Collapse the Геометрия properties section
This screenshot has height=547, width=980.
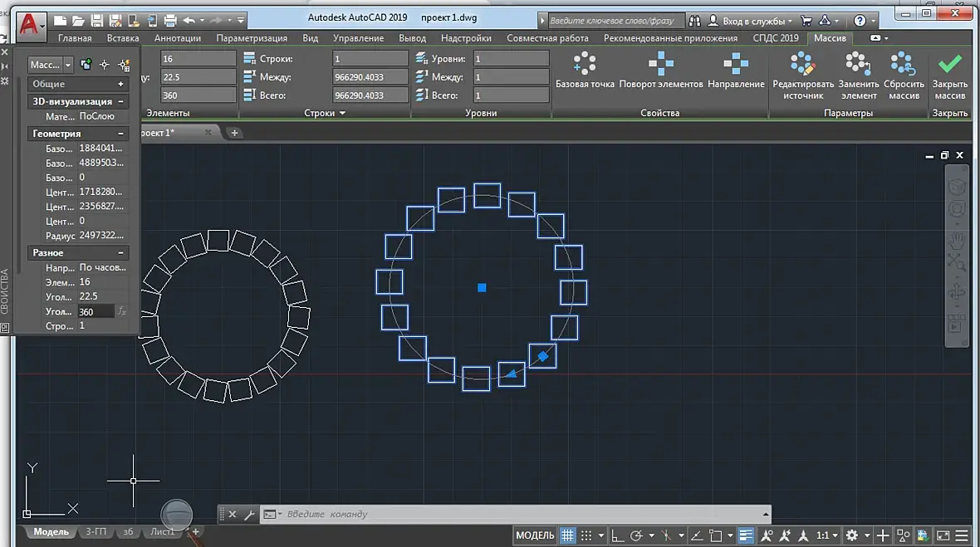(x=120, y=134)
